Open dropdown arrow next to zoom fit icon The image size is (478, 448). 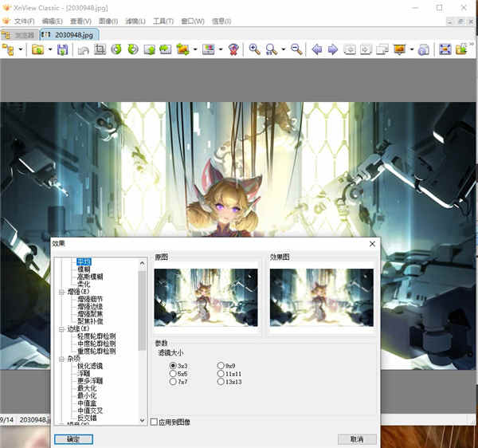click(283, 49)
